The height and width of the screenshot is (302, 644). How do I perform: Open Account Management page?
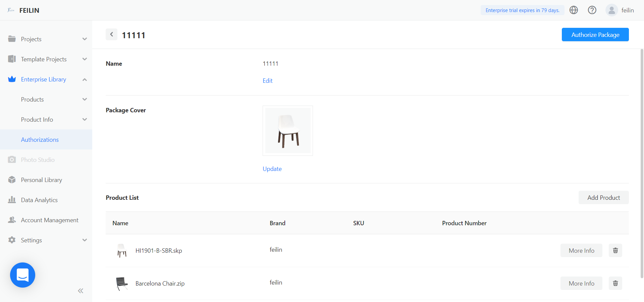(x=50, y=220)
